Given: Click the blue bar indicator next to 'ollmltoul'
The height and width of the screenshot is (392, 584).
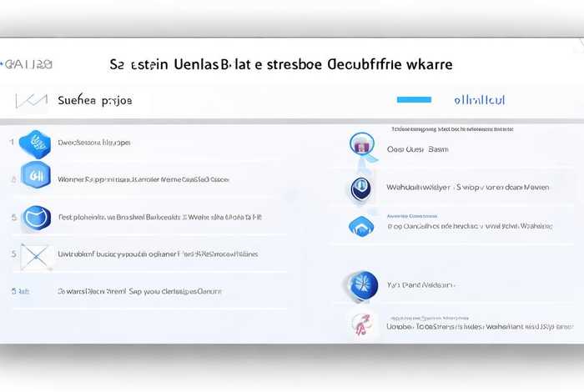Looking at the screenshot, I should (414, 100).
